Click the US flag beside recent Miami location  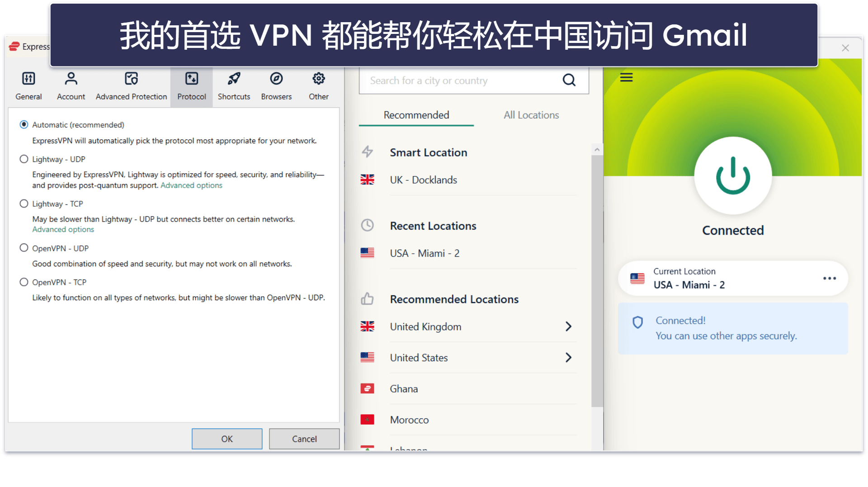[367, 253]
